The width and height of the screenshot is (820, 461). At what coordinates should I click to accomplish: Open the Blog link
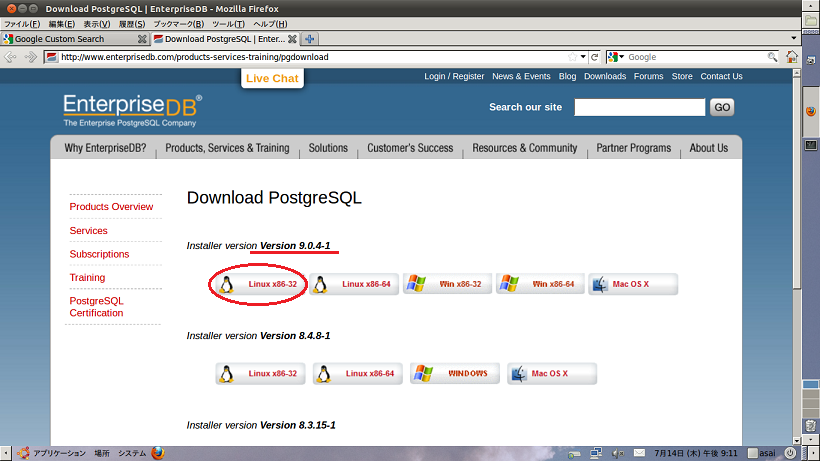coord(567,76)
